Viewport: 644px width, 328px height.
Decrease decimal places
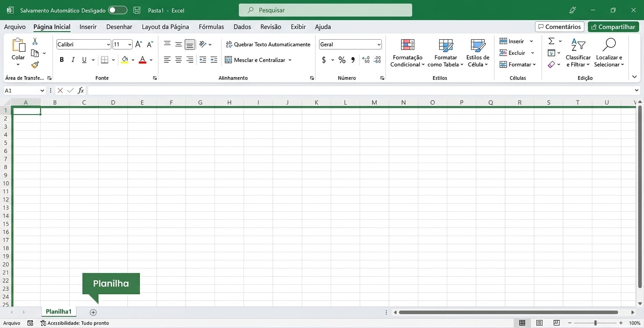click(x=377, y=60)
